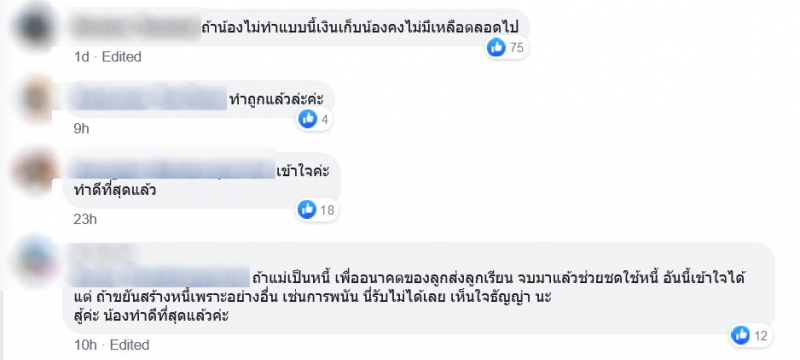Click the 23h timestamp link
800x360 pixels.
(x=85, y=219)
